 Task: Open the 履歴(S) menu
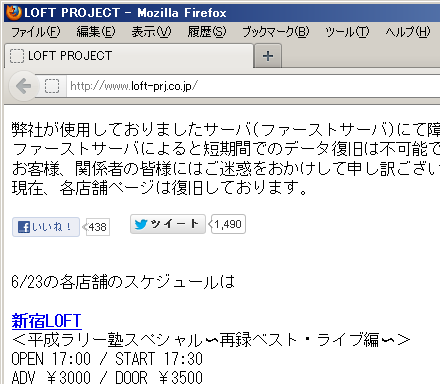pos(207,32)
